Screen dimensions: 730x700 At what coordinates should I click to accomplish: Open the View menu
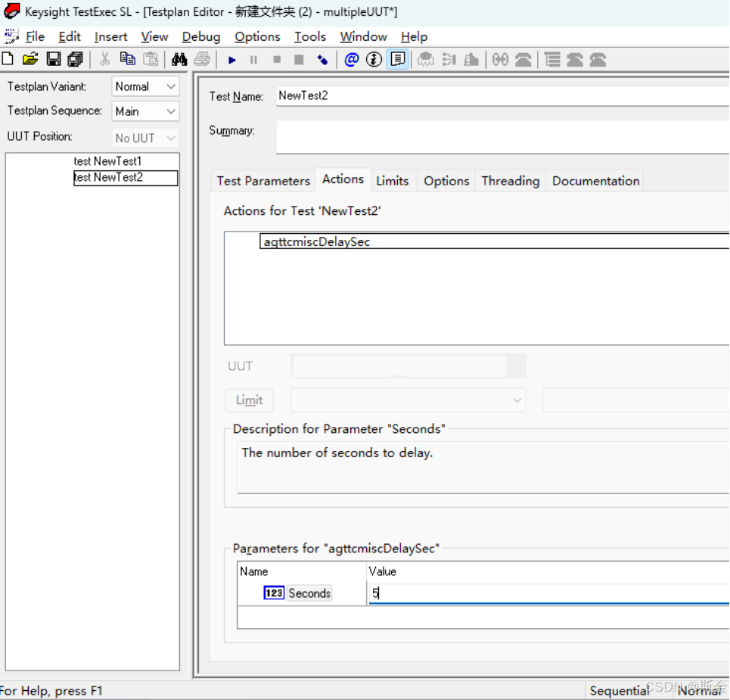pyautogui.click(x=154, y=36)
